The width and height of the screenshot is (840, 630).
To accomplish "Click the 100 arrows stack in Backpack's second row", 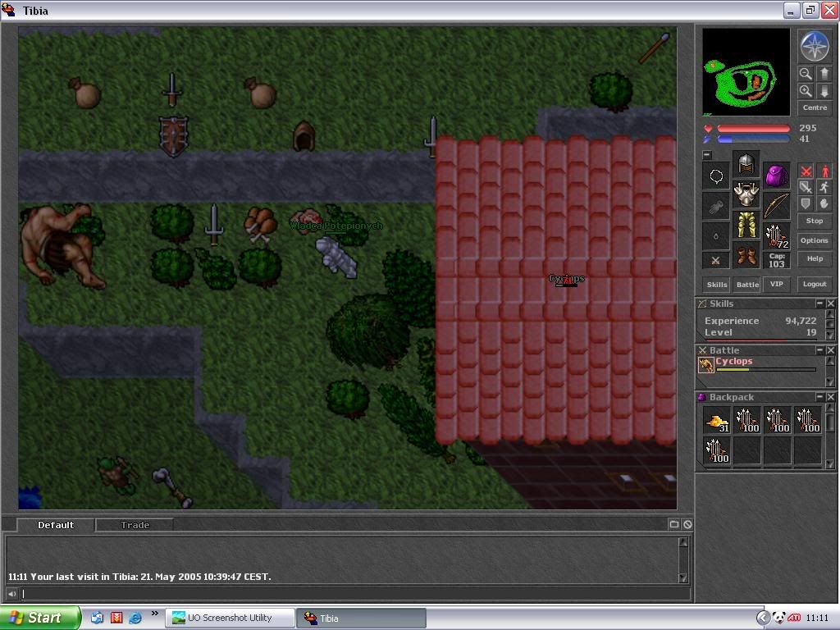I will 717,450.
